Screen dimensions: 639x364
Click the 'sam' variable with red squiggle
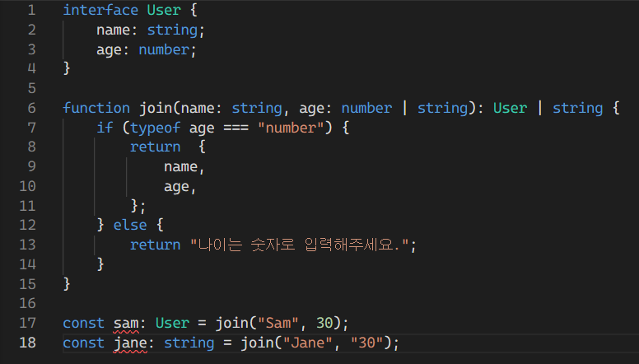(x=126, y=324)
